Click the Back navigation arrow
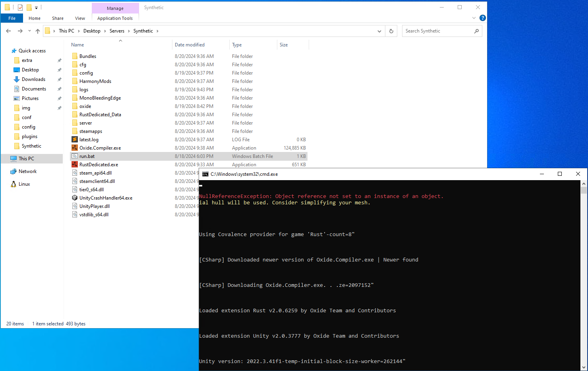 click(8, 31)
